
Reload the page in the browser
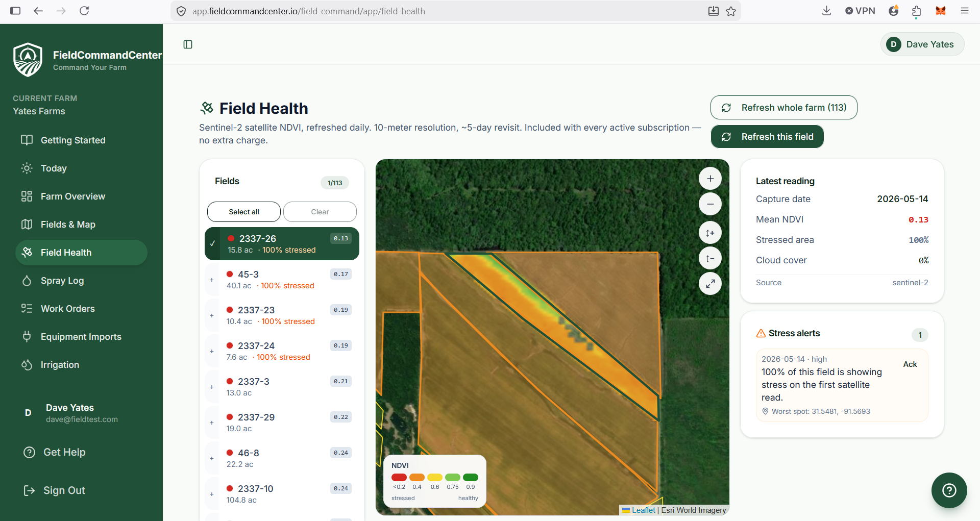(x=84, y=11)
